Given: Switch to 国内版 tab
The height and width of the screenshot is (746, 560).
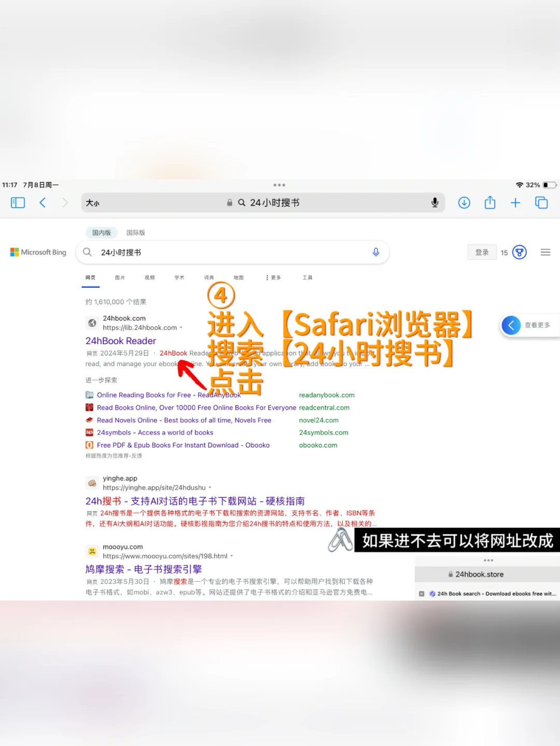Looking at the screenshot, I should pyautogui.click(x=102, y=233).
